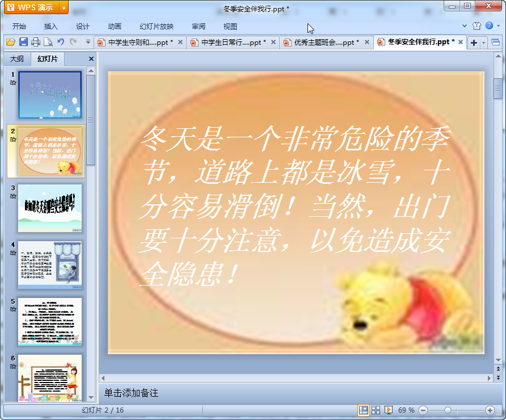Click the editor vertical scroll down arrow
Viewport: 506px width, 420px height.
(498, 360)
